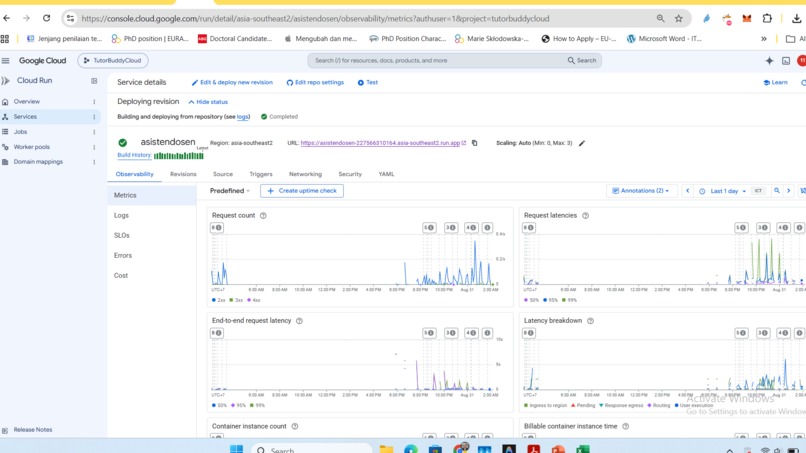The image size is (806, 453).
Task: Open the TutorBuddyCloud project picker
Action: (x=113, y=61)
